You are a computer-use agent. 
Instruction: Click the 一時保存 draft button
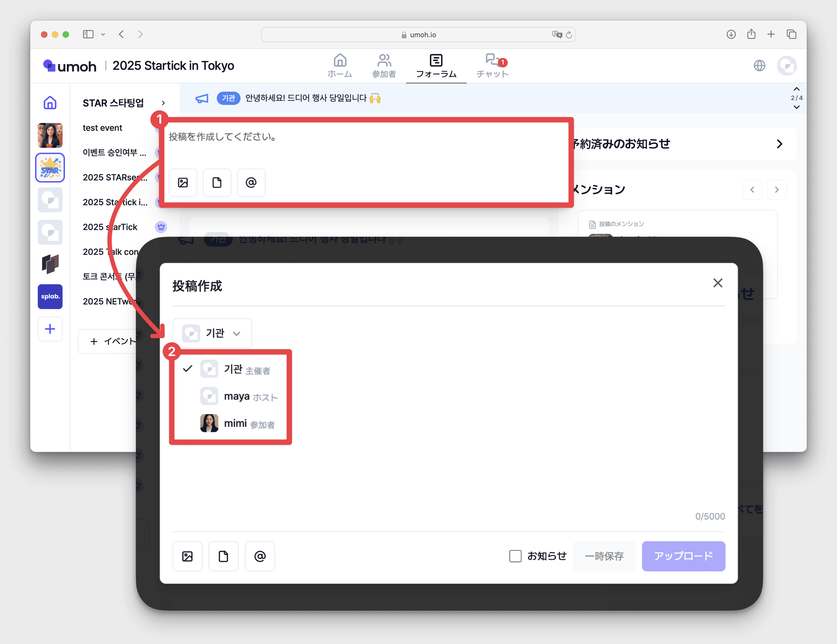tap(604, 556)
